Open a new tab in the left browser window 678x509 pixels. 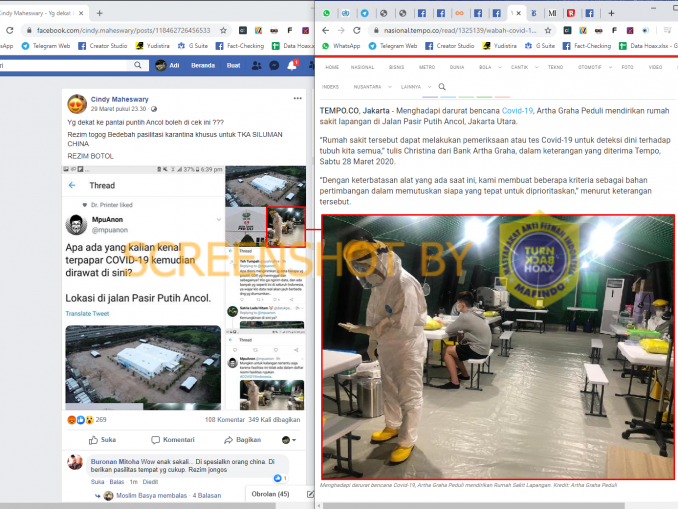99,13
